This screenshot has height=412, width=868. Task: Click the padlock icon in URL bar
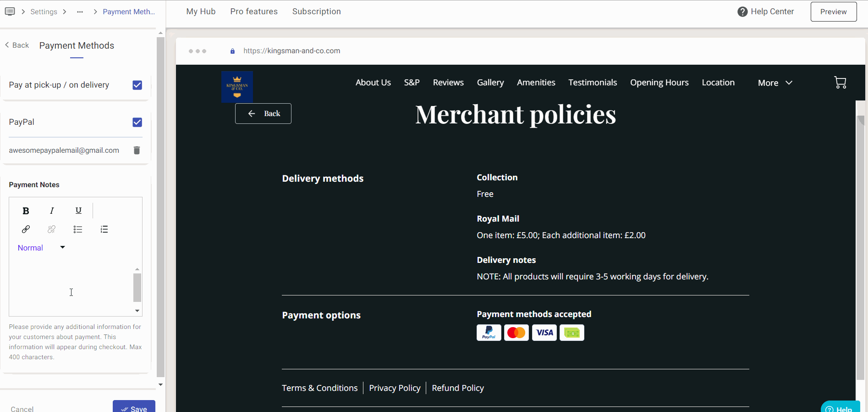232,51
